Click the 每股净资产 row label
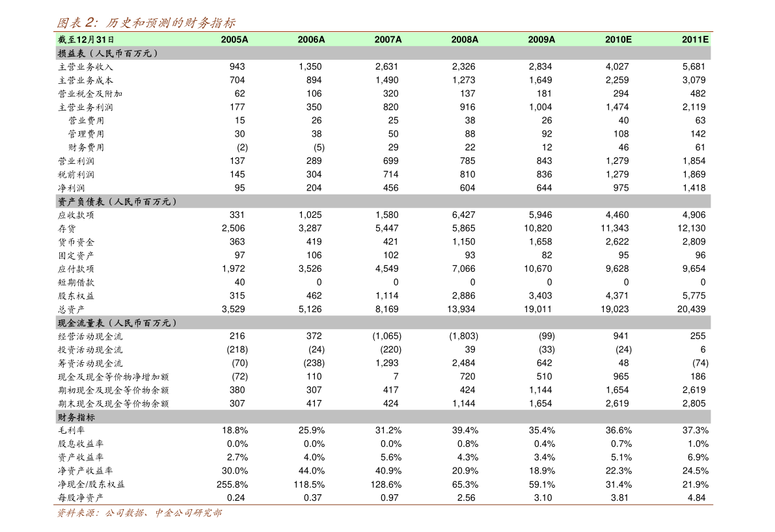Screen dimensions: 775x532 coord(81,498)
